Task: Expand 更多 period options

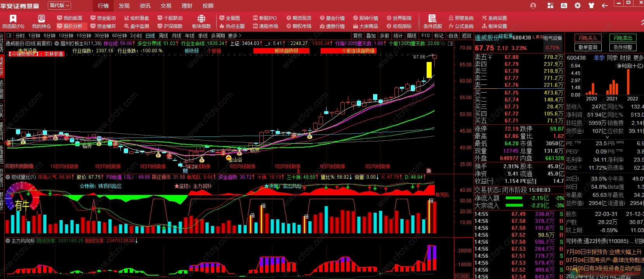Action: click(234, 36)
